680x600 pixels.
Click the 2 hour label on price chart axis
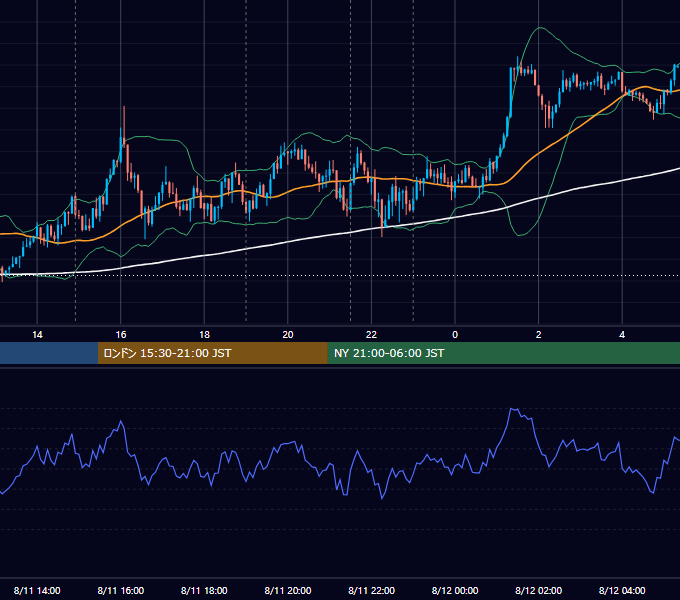point(539,335)
